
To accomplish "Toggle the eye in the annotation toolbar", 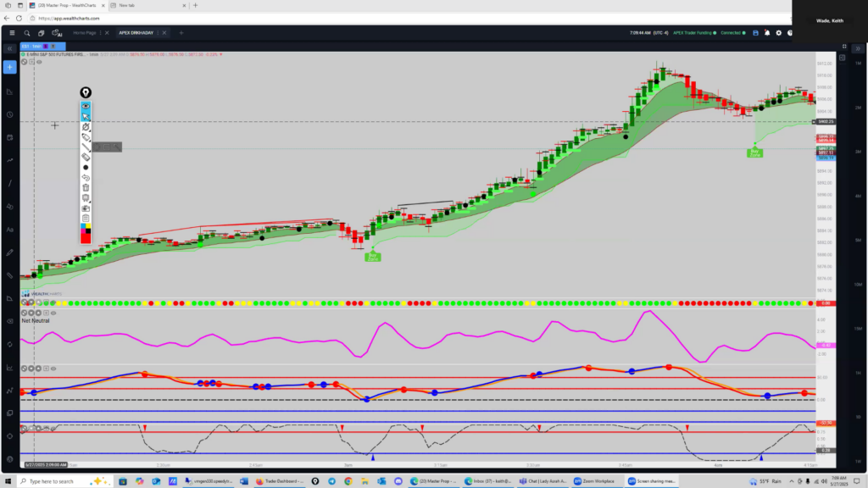I will [x=86, y=106].
